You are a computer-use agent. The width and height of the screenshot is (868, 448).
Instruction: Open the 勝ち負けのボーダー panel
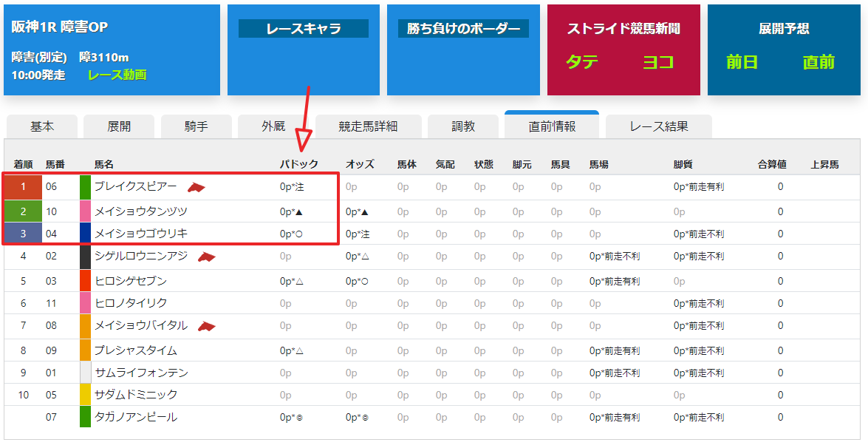click(x=463, y=29)
